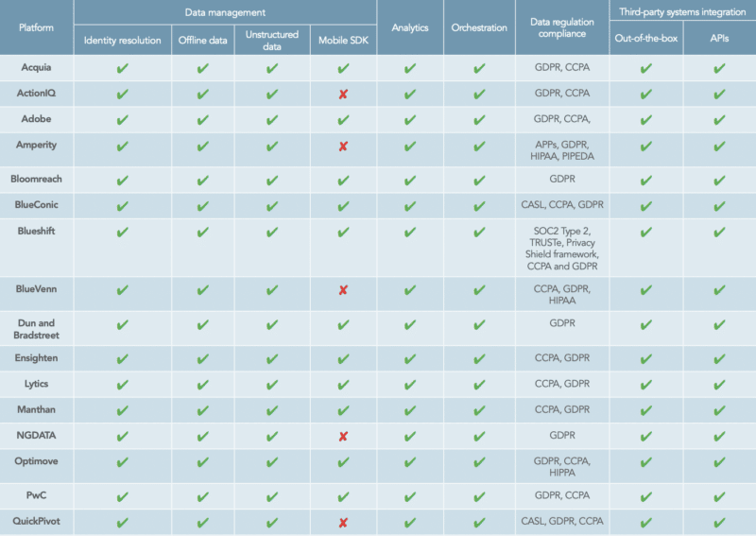This screenshot has width=756, height=536.
Task: Click the Bloomreach platform name
Action: [x=37, y=179]
